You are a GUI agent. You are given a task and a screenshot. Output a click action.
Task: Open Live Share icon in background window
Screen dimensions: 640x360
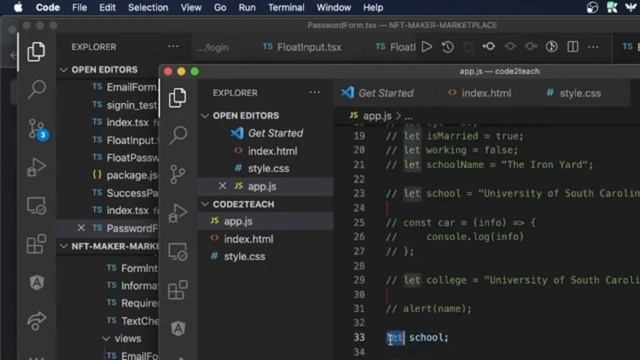[x=36, y=321]
